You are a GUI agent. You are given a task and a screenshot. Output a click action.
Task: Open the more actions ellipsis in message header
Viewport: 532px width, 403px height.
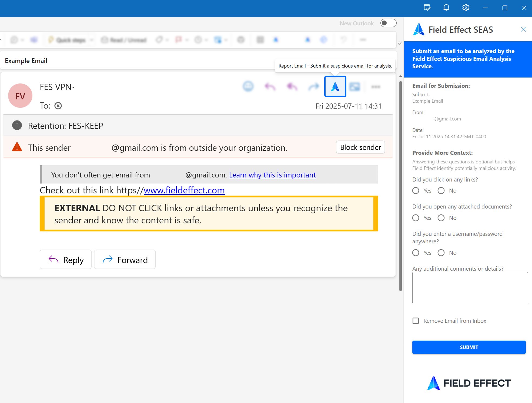(x=376, y=87)
